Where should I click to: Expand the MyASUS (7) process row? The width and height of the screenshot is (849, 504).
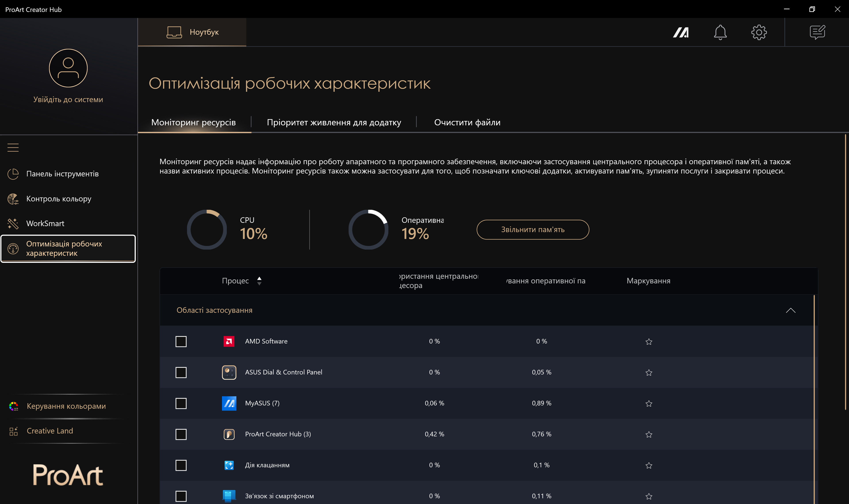tap(262, 403)
